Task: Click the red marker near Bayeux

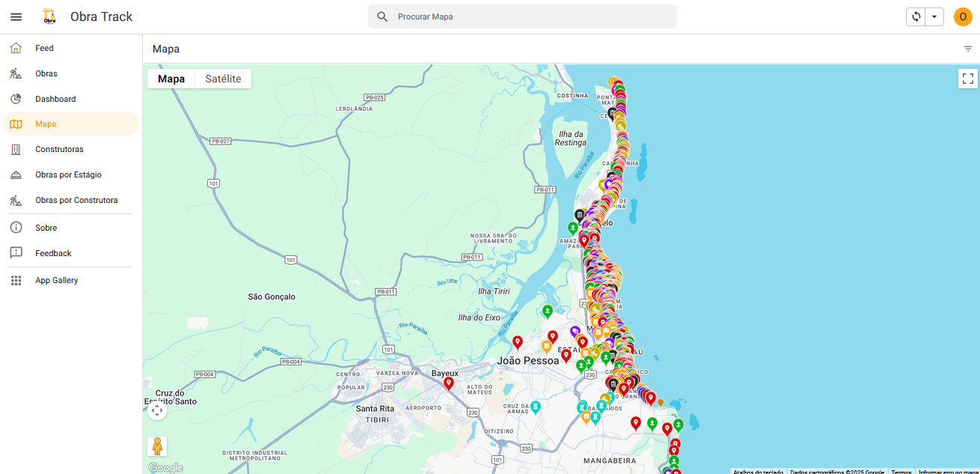Action: 449,383
